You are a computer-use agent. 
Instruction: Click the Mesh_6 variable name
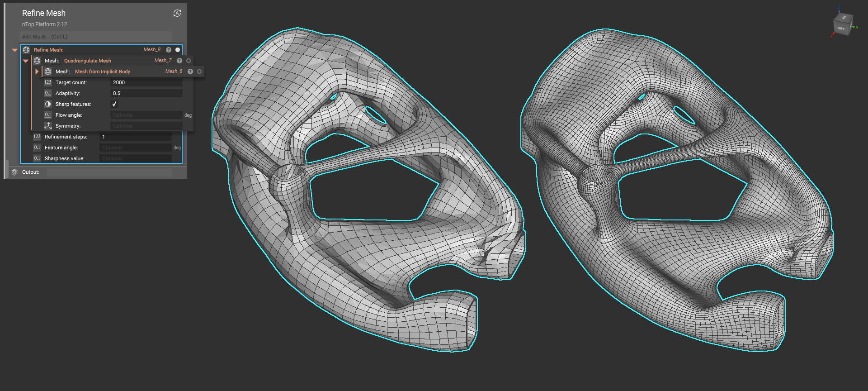point(174,72)
